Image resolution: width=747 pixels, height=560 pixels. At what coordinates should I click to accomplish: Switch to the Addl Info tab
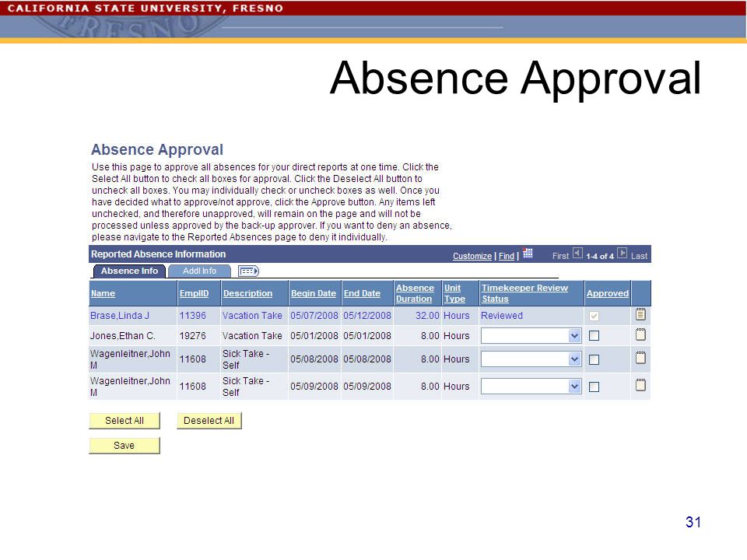pyautogui.click(x=200, y=271)
